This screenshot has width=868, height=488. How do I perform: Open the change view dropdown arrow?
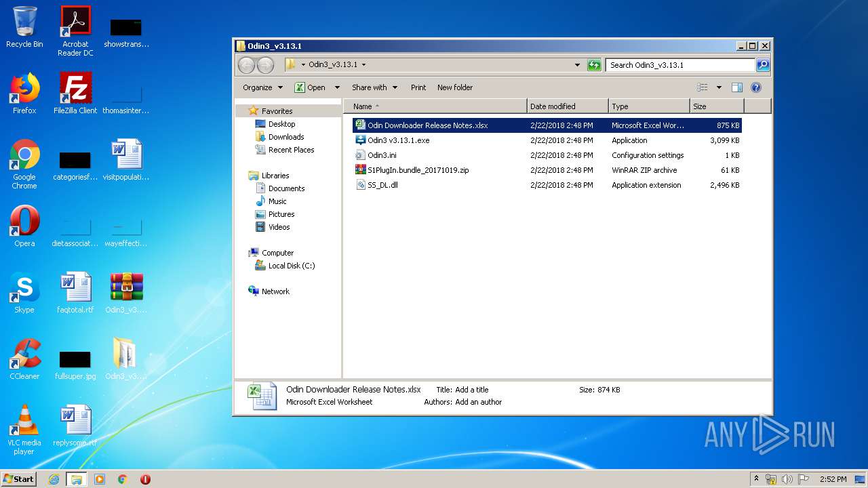tap(719, 87)
